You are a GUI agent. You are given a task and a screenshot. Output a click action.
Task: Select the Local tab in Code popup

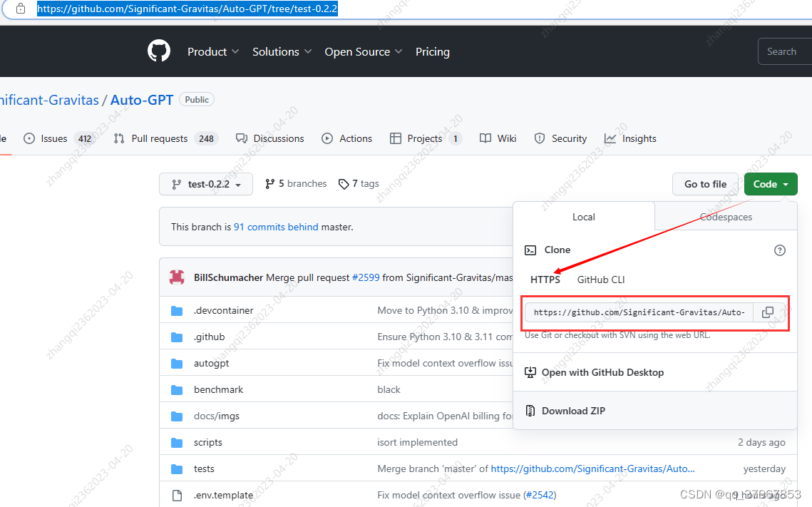[584, 217]
